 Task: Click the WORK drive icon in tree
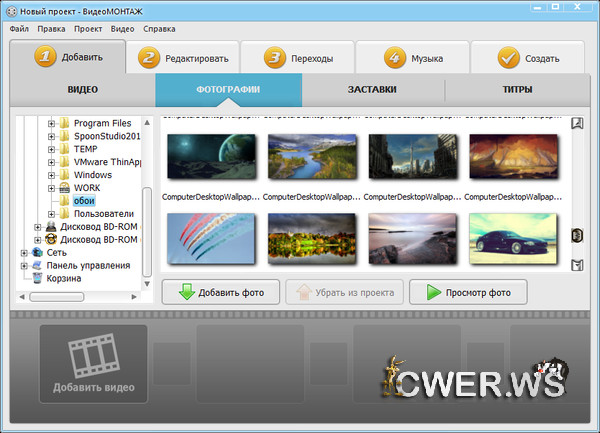point(65,187)
